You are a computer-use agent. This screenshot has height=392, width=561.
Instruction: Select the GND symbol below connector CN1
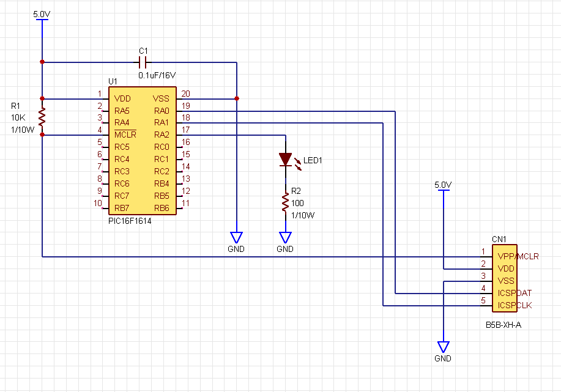coord(443,347)
